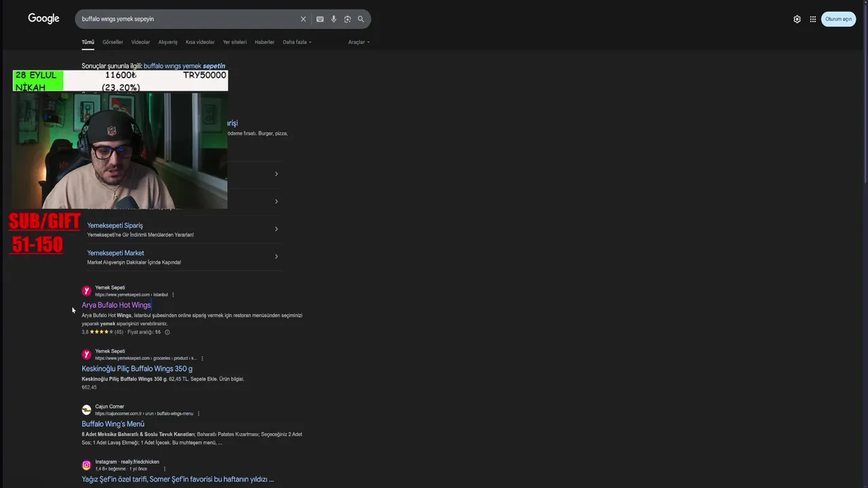Viewport: 868px width, 488px height.
Task: Click the cajuncorner.com.tr URL breadcrumb
Action: (x=144, y=413)
